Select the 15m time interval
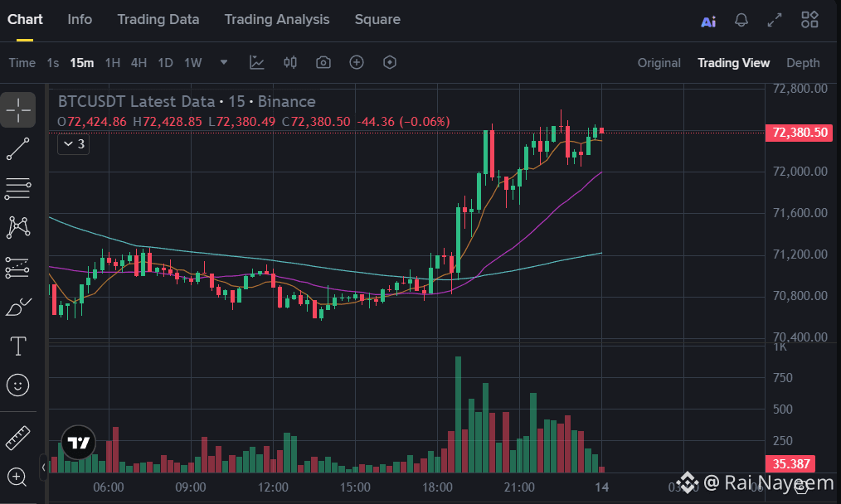This screenshot has height=504, width=841. [x=81, y=63]
